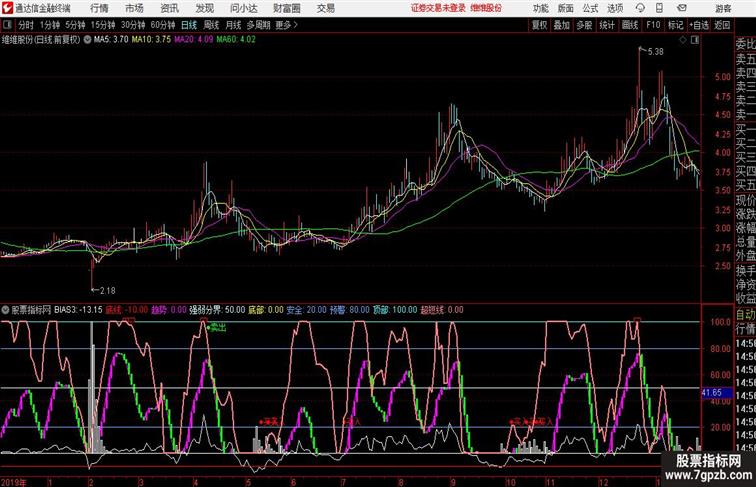Click the diamond icon at chart top-right
This screenshot has width=756, height=487.
[683, 40]
